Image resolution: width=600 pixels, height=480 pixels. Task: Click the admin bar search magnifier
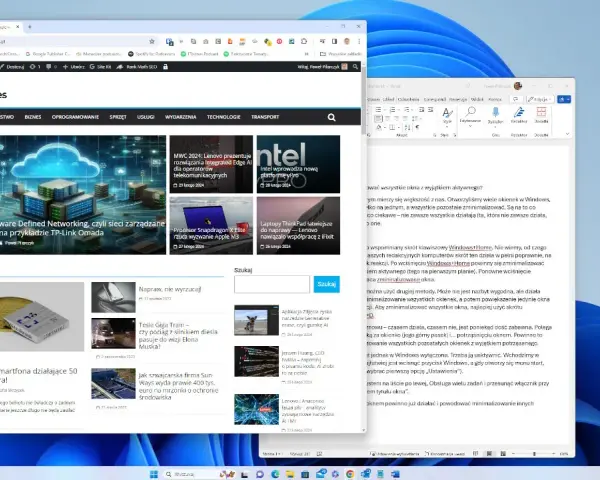pyautogui.click(x=355, y=67)
